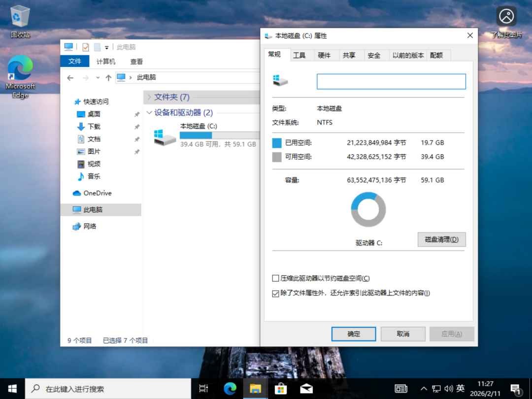Click the taskbar search box
Viewport: 532px width, 399px height.
coord(108,389)
